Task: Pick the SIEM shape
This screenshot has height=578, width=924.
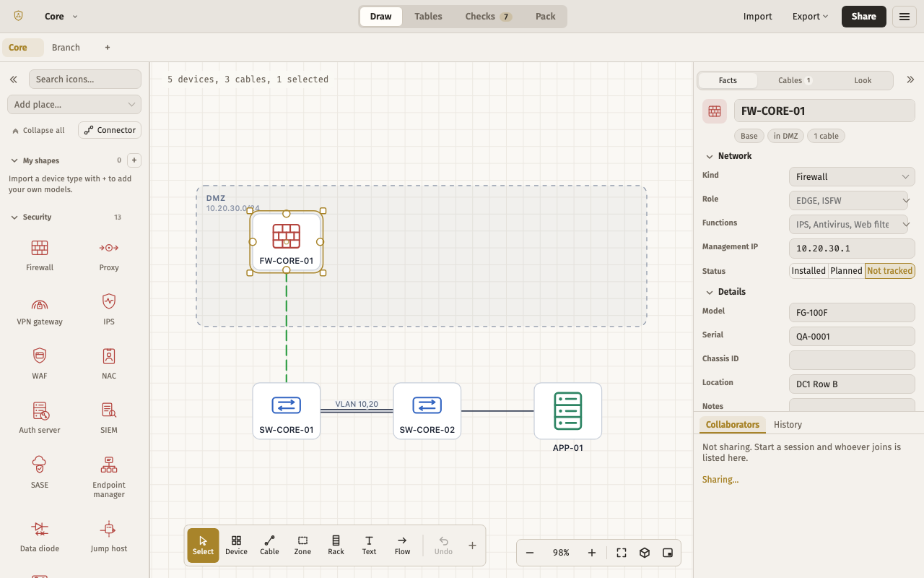Action: (109, 418)
